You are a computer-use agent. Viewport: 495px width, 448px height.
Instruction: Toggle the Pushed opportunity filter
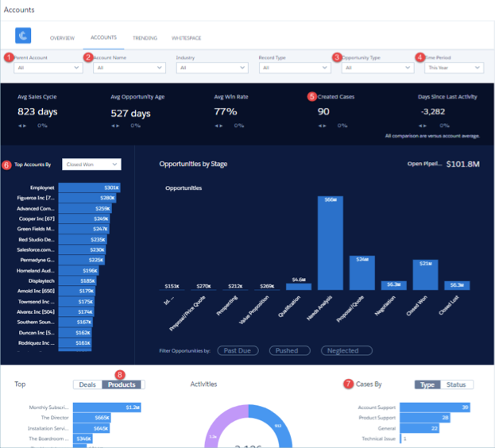coord(289,350)
